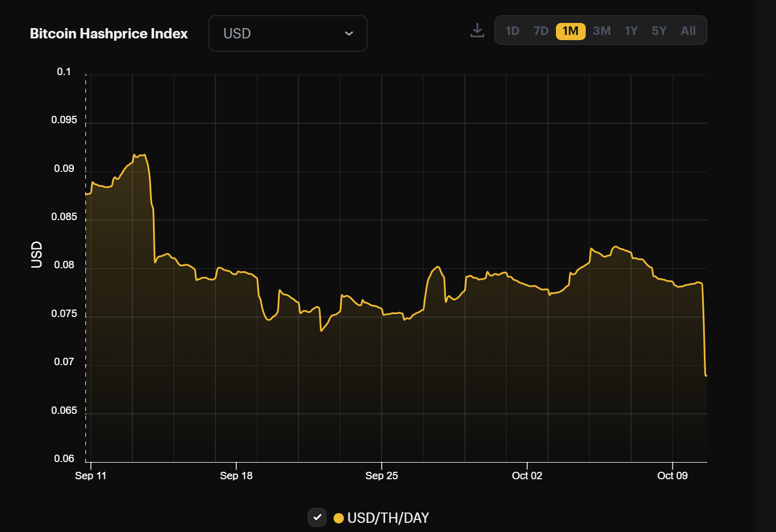This screenshot has width=776, height=532.
Task: Open the USD currency dropdown
Action: 288,33
